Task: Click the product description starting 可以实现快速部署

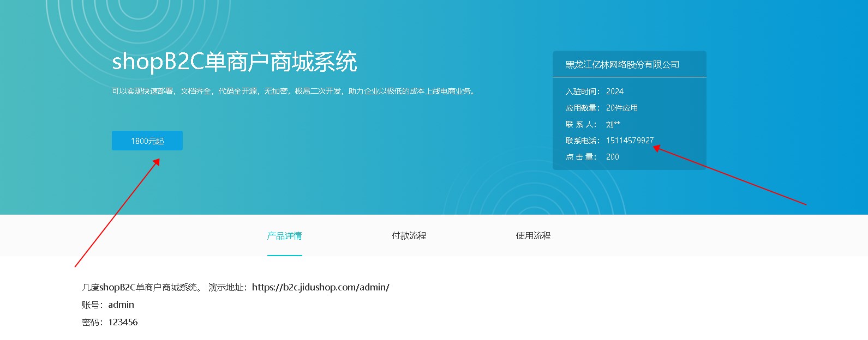Action: point(295,91)
